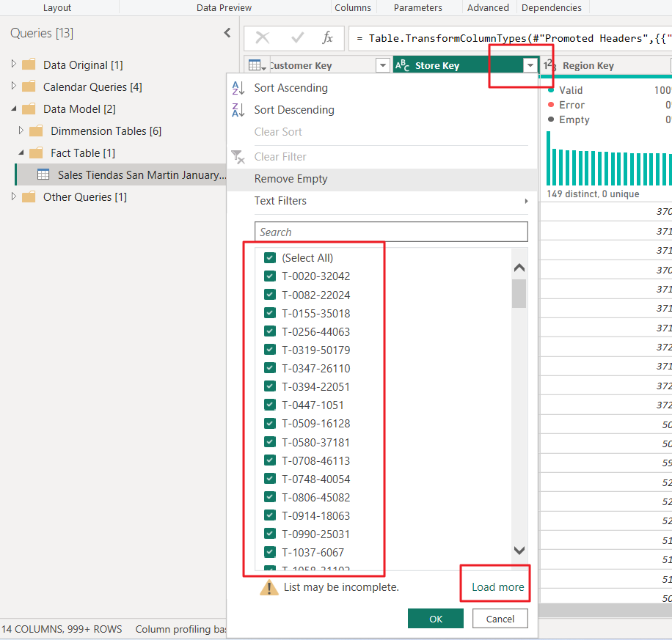This screenshot has width=672, height=640.
Task: Click the Calendar Queries folder icon
Action: click(29, 87)
